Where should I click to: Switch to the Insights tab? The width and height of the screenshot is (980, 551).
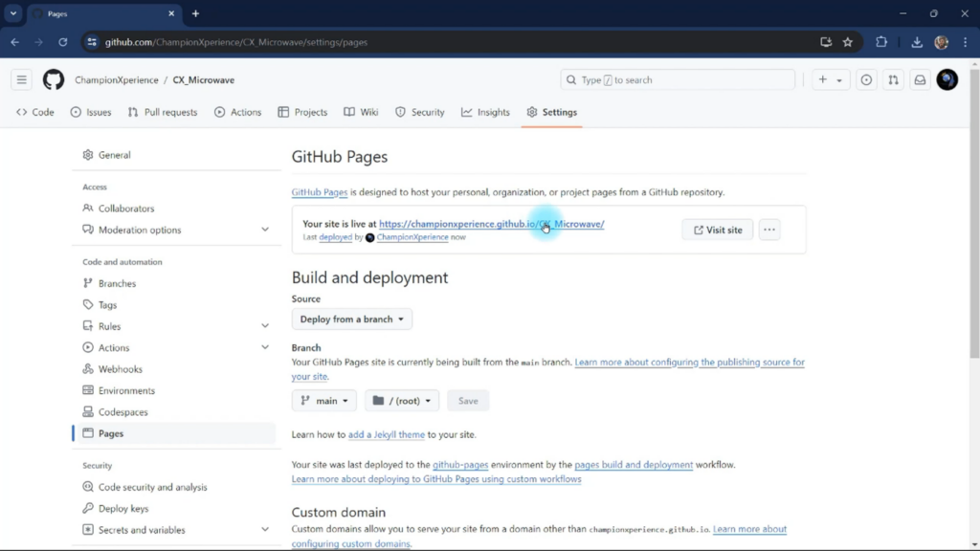click(485, 113)
